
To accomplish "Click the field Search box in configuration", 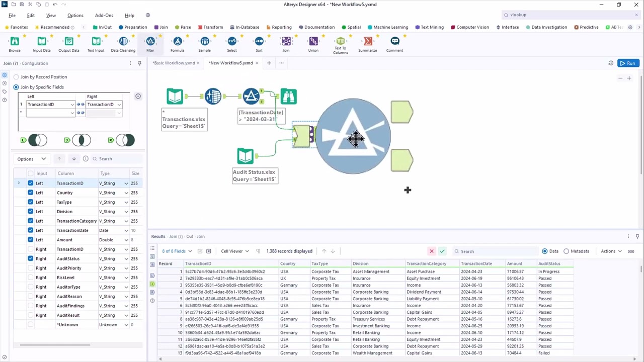I will (x=117, y=159).
